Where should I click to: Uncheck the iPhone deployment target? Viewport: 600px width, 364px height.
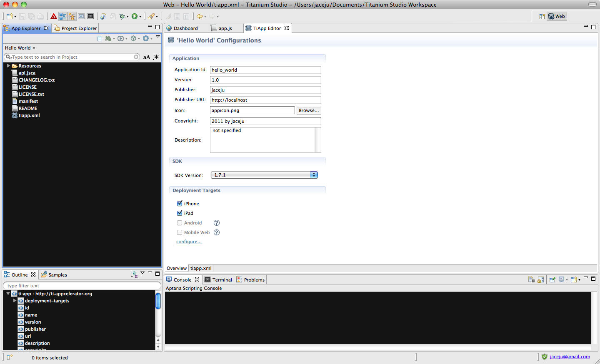tap(180, 204)
